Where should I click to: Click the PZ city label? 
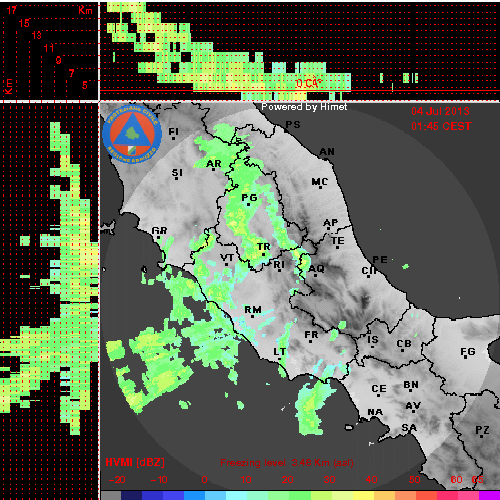click(482, 430)
